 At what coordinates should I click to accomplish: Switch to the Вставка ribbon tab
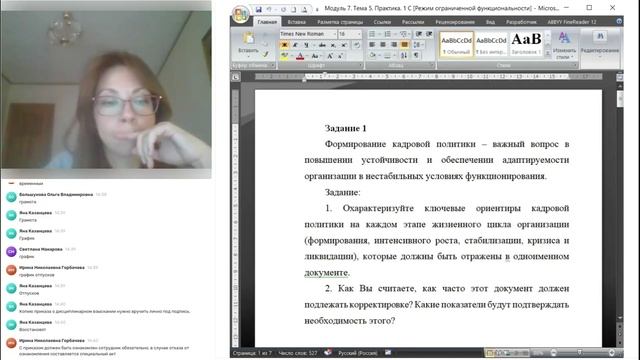(x=296, y=22)
